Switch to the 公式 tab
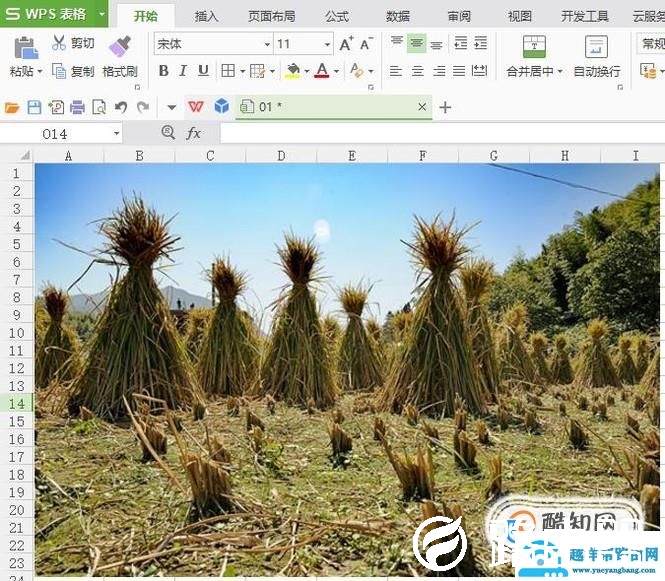Screen dimensions: 665x581 337,16
